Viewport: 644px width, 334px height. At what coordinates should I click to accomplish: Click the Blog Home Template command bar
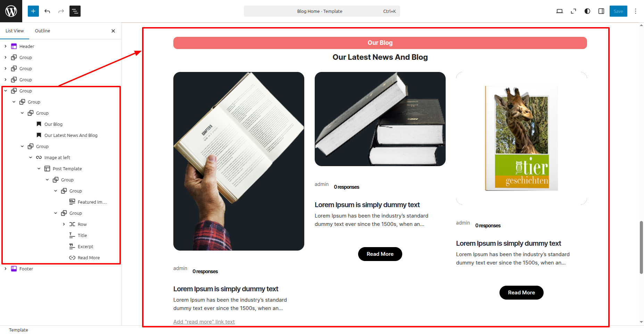click(x=322, y=11)
